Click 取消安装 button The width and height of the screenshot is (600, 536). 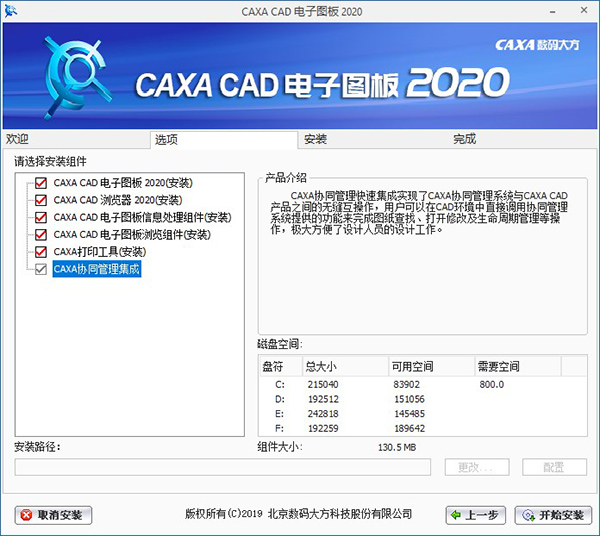(54, 515)
